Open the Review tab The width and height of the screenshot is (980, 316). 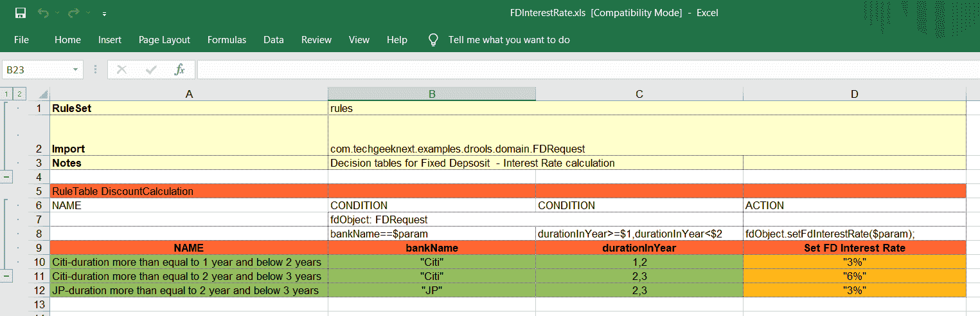point(317,40)
